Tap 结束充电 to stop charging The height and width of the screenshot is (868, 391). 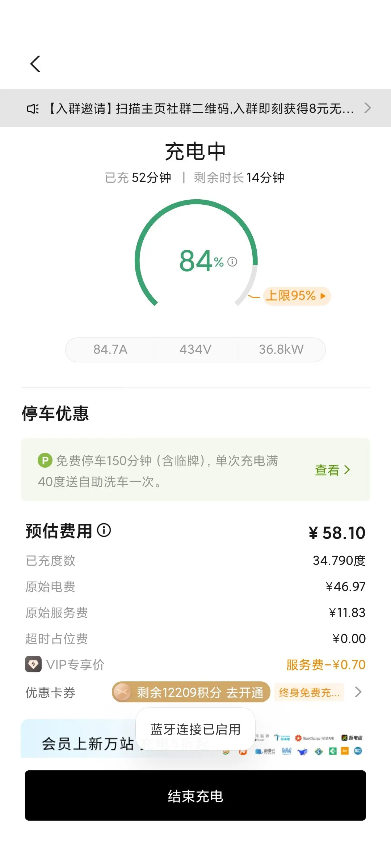pos(195,795)
